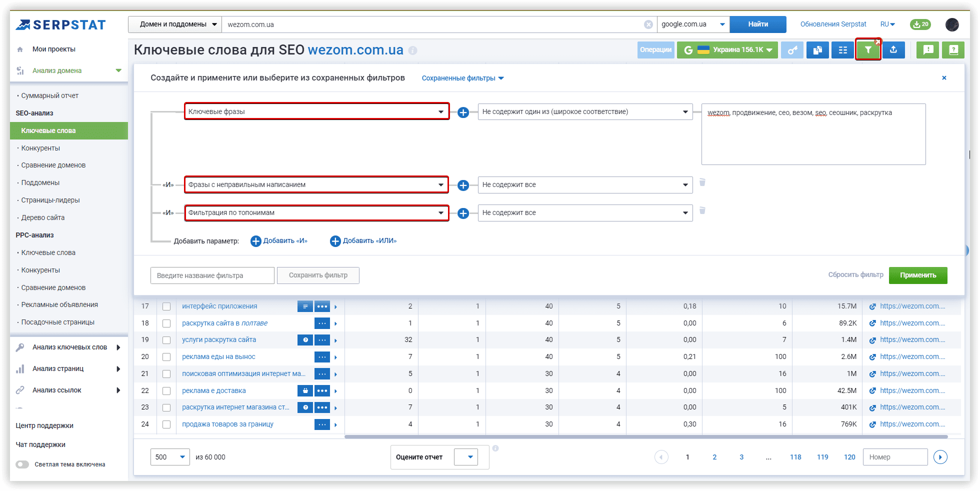Screen dimensions: 980x491
Task: Click the Номер page number input
Action: tap(895, 457)
